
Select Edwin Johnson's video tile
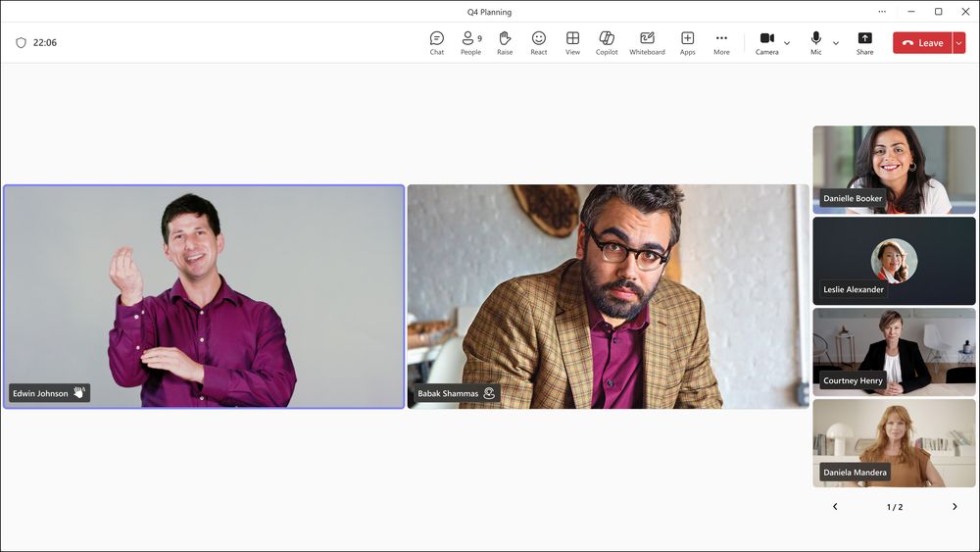point(204,296)
